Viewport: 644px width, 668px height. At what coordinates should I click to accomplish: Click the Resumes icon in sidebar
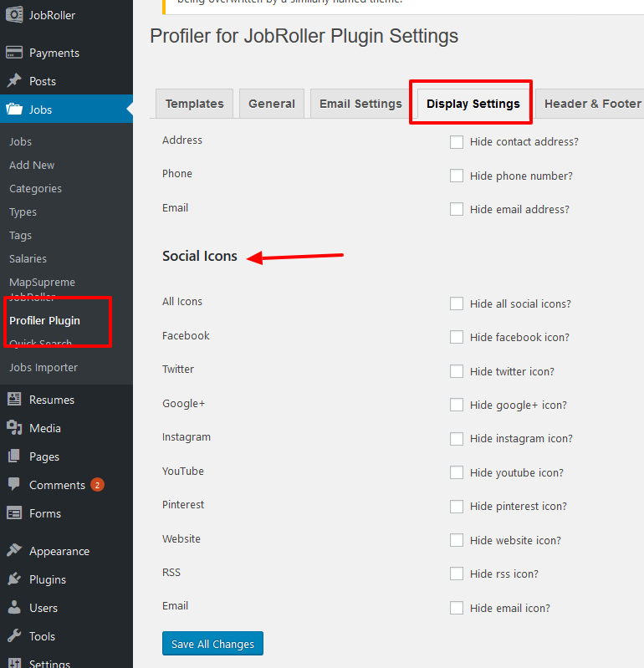point(14,399)
